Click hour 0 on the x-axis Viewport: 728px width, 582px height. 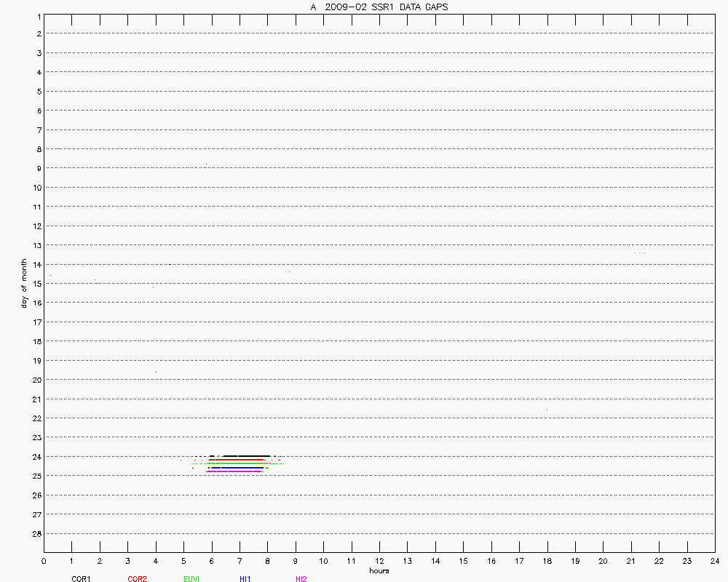[x=44, y=561]
